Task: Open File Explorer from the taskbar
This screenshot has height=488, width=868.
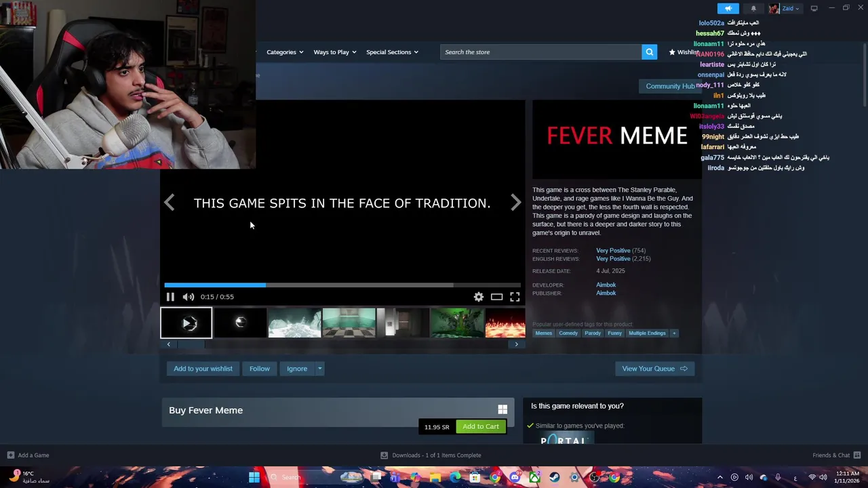Action: point(435,477)
